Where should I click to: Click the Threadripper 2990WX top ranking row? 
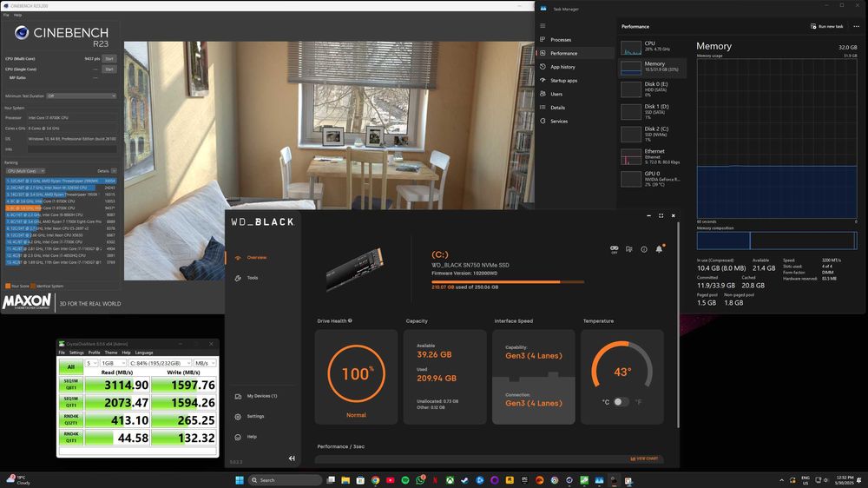point(61,181)
